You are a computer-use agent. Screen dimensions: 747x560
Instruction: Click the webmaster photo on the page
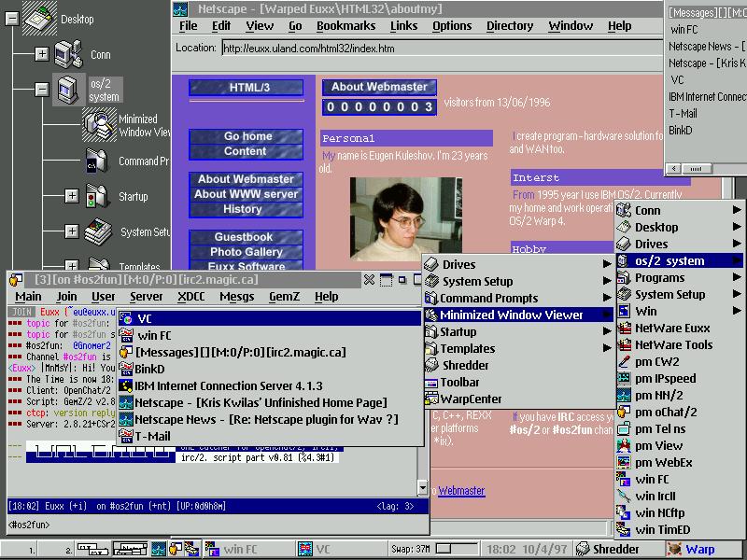tap(406, 219)
